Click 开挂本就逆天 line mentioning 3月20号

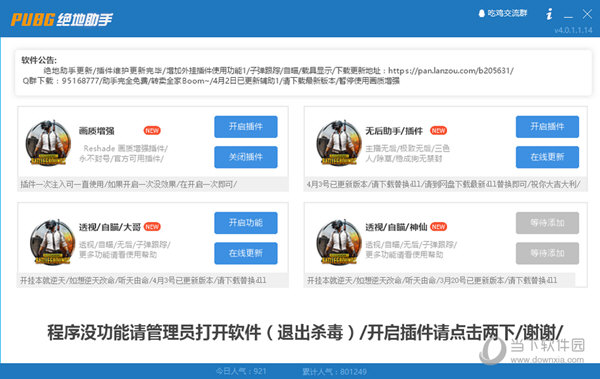432,280
